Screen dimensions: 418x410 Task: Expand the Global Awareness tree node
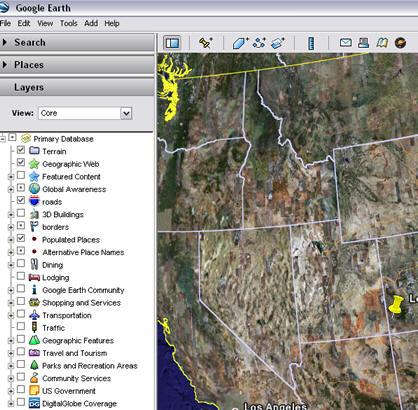tap(11, 189)
